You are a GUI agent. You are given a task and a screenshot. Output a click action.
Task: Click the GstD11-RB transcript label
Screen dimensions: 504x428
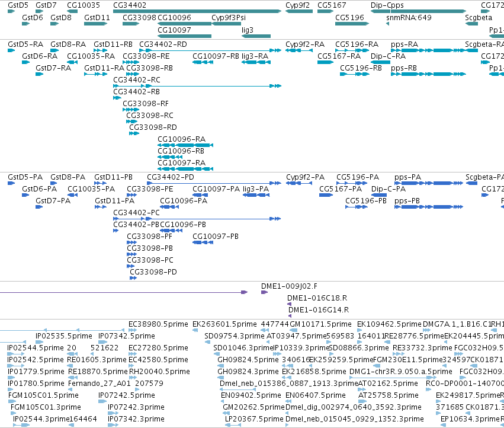click(x=113, y=44)
